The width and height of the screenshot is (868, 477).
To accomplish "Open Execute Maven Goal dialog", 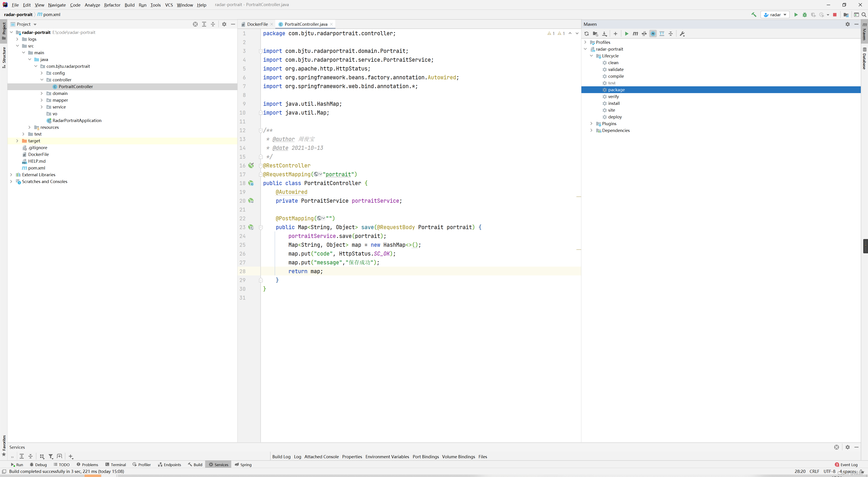I will coord(635,34).
